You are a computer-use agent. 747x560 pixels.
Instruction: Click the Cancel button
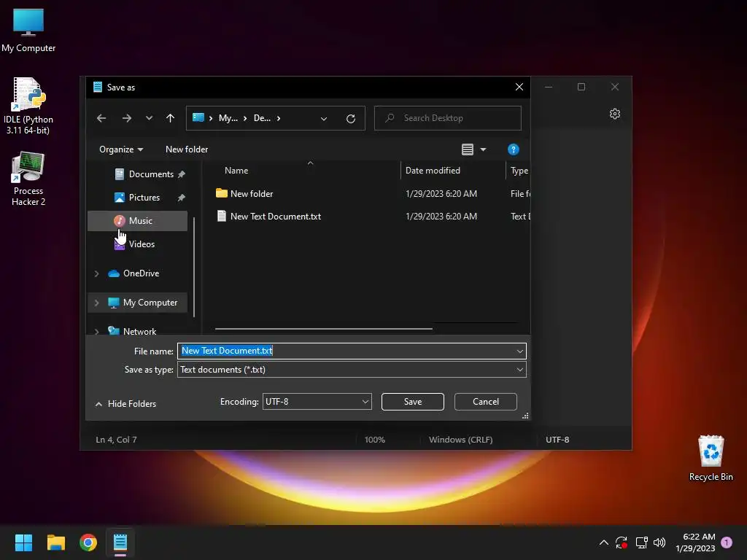pos(485,402)
